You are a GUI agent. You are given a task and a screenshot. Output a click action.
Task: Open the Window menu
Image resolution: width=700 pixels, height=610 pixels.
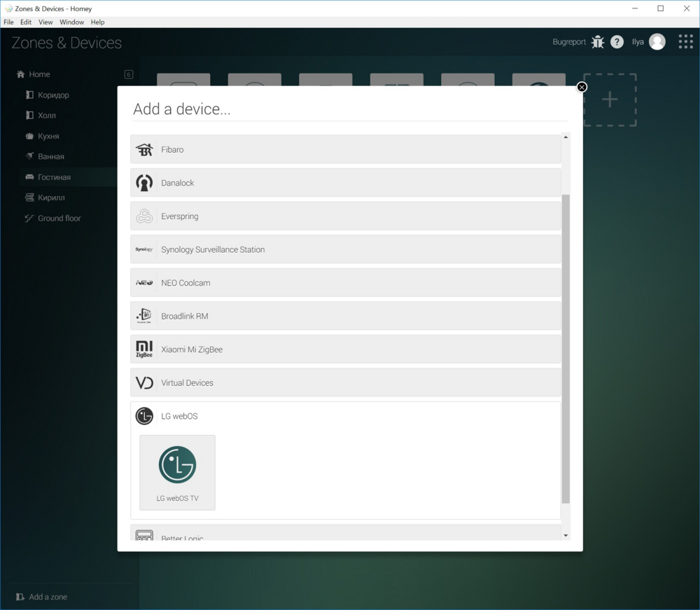coord(71,22)
